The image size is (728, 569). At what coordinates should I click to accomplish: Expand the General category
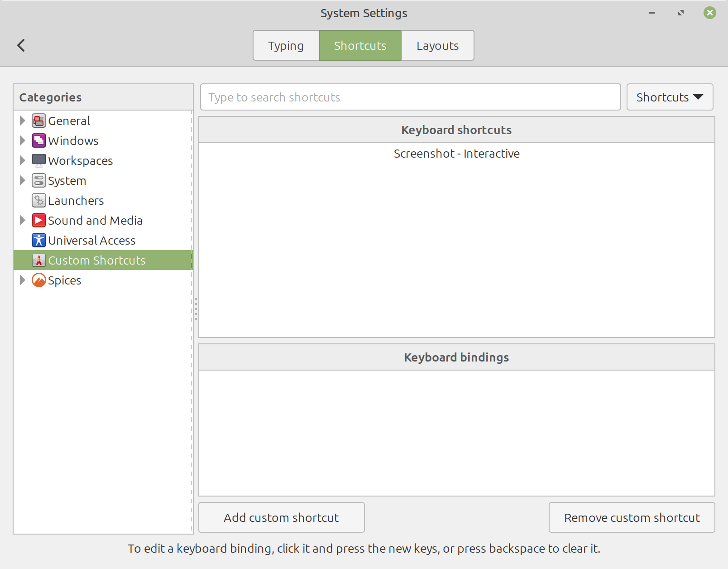pyautogui.click(x=22, y=121)
